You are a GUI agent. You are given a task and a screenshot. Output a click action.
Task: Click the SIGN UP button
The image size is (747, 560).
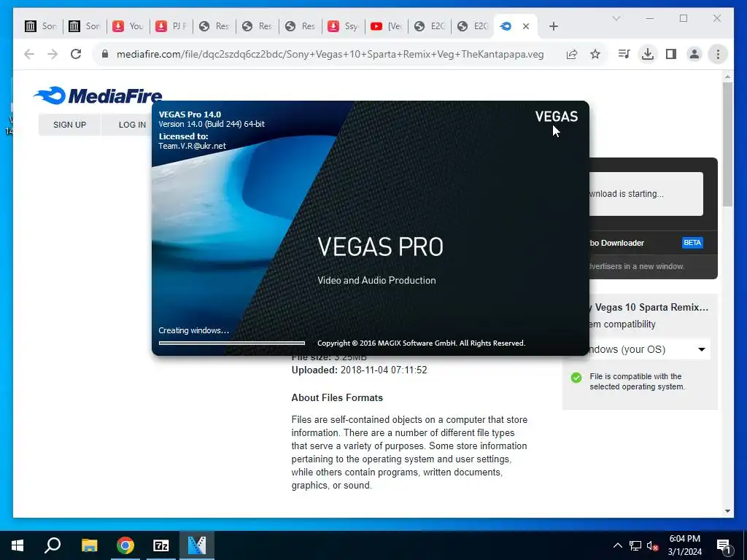tap(69, 125)
